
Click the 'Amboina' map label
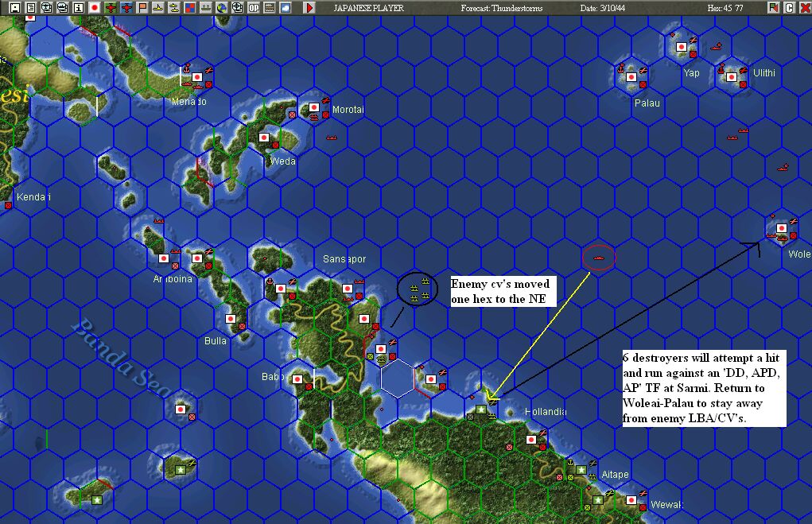(x=173, y=278)
